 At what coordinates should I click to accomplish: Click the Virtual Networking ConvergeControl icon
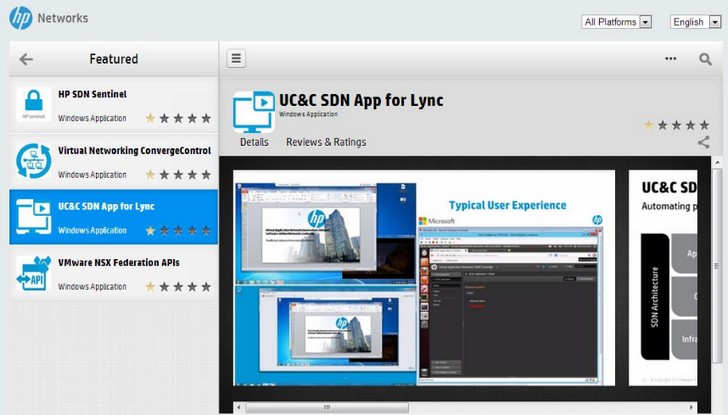point(33,161)
